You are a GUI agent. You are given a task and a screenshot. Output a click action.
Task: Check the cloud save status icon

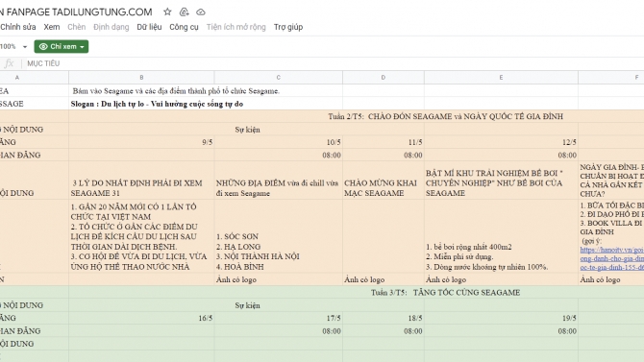click(x=201, y=12)
